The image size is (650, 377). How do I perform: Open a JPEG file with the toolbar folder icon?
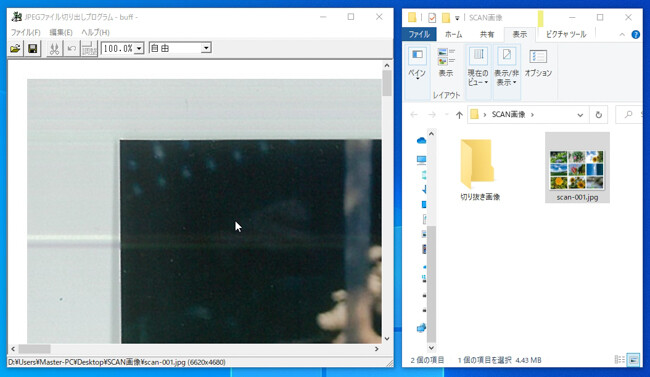coord(15,49)
